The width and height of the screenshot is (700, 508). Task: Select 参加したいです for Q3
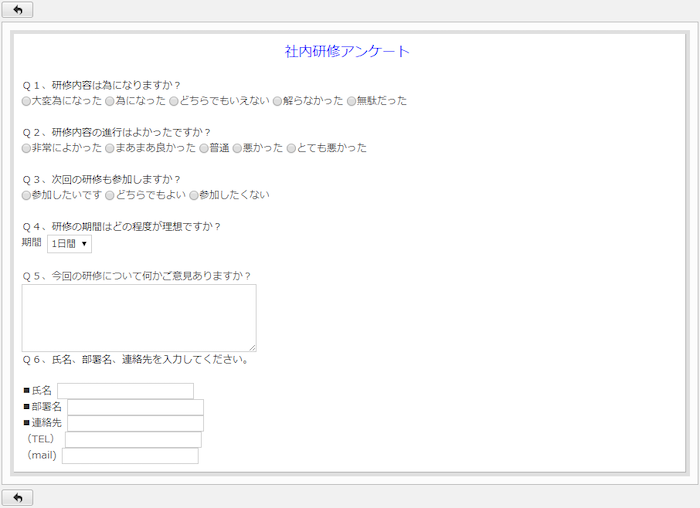27,195
